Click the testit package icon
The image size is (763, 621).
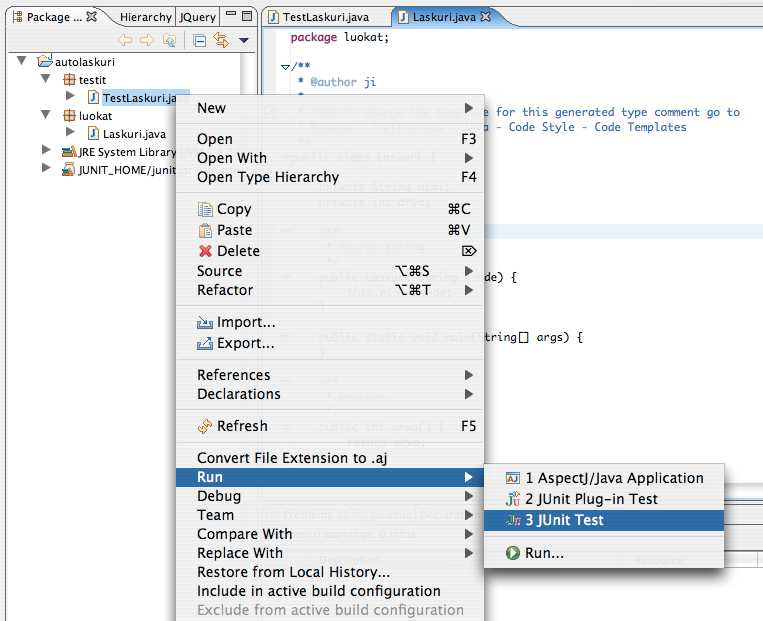(x=70, y=79)
